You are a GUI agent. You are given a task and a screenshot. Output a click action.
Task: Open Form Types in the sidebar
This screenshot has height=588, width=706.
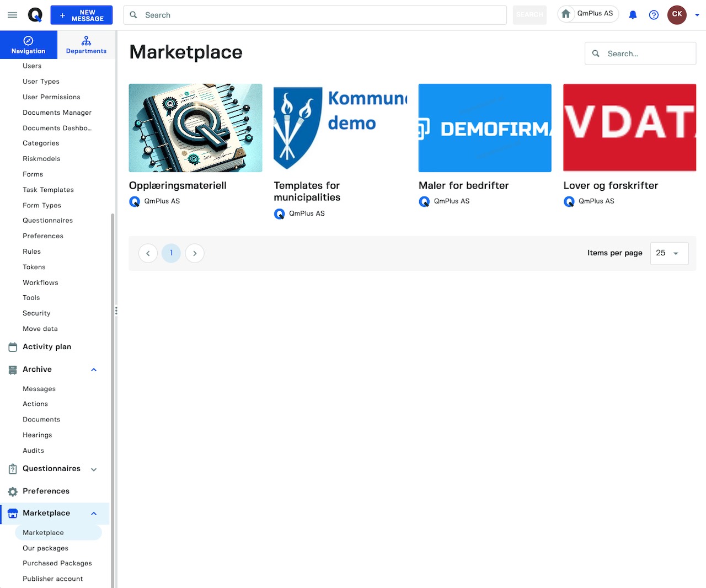pyautogui.click(x=42, y=205)
